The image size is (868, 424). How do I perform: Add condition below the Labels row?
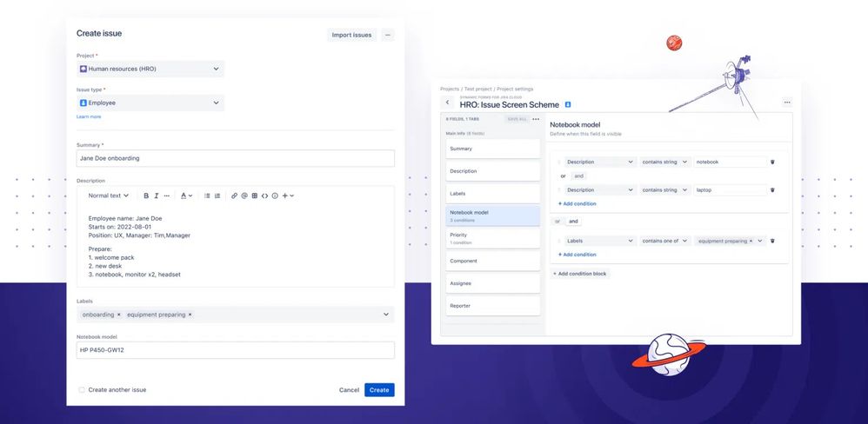[577, 255]
